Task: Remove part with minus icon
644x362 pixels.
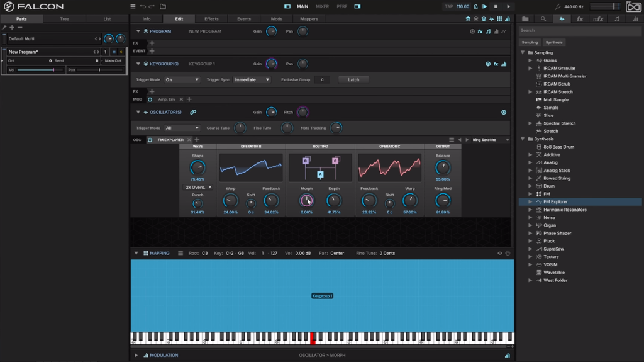Action: point(19,28)
